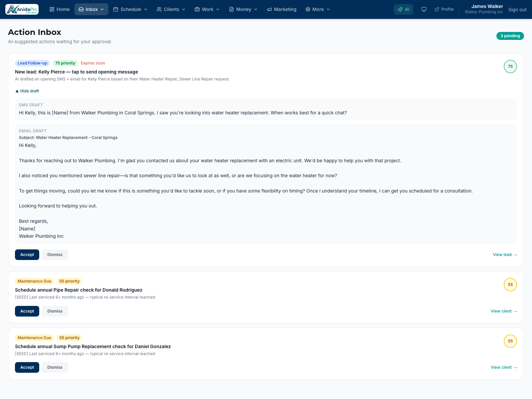Click the James Walker account name
Screen dimensions: 532x399
coord(487,6)
